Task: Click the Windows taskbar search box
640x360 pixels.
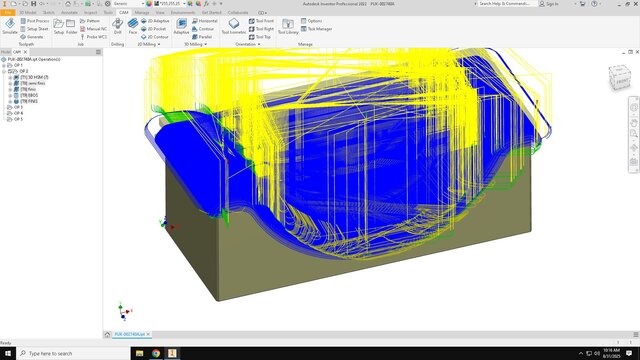Action: [73, 353]
